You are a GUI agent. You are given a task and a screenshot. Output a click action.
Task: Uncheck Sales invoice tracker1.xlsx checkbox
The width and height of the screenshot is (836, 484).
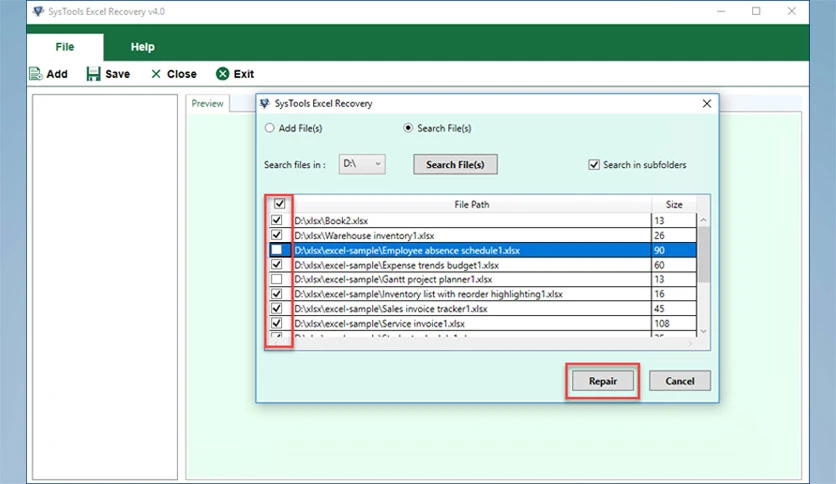(277, 308)
